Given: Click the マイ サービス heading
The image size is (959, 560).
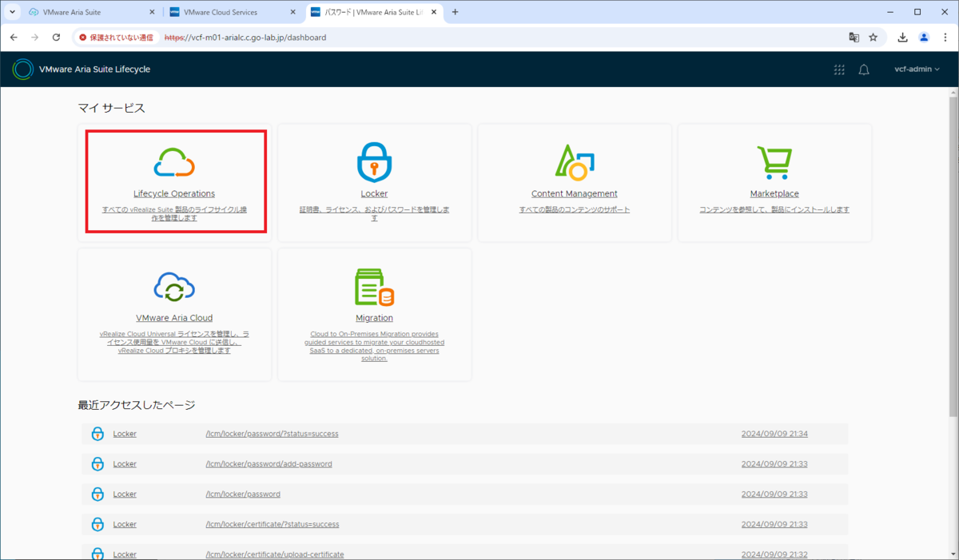Looking at the screenshot, I should point(111,108).
